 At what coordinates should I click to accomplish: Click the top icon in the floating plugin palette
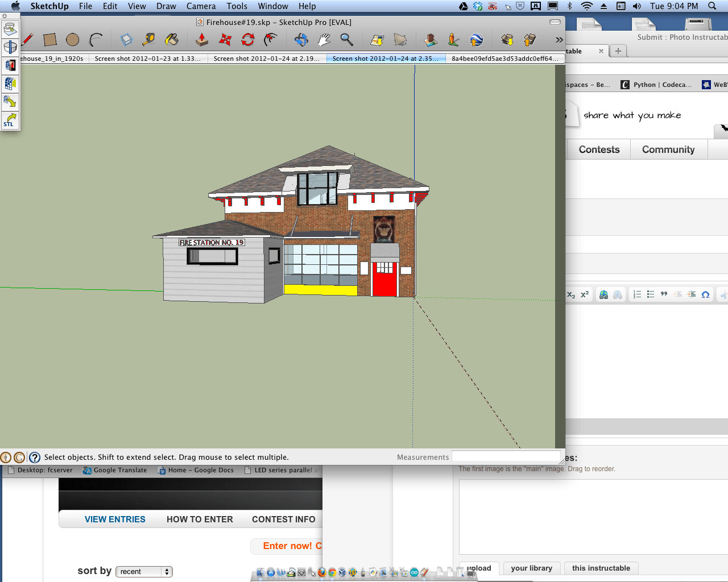click(10, 29)
